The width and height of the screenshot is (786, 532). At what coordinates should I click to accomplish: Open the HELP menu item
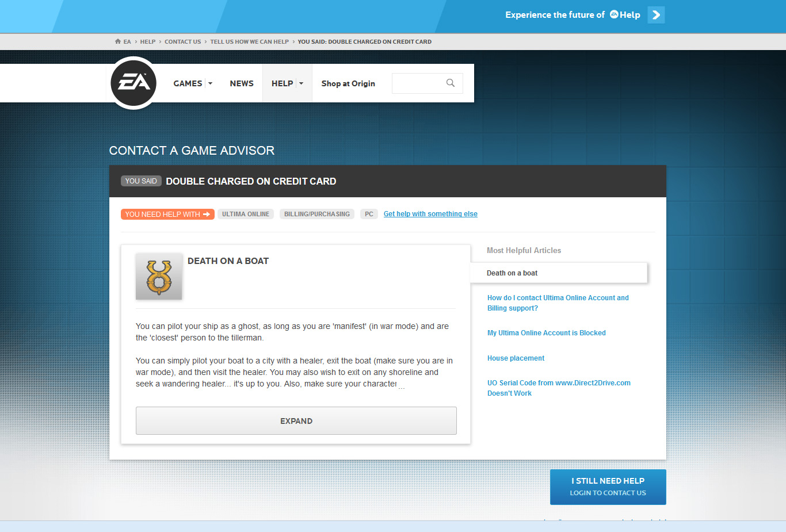[282, 83]
